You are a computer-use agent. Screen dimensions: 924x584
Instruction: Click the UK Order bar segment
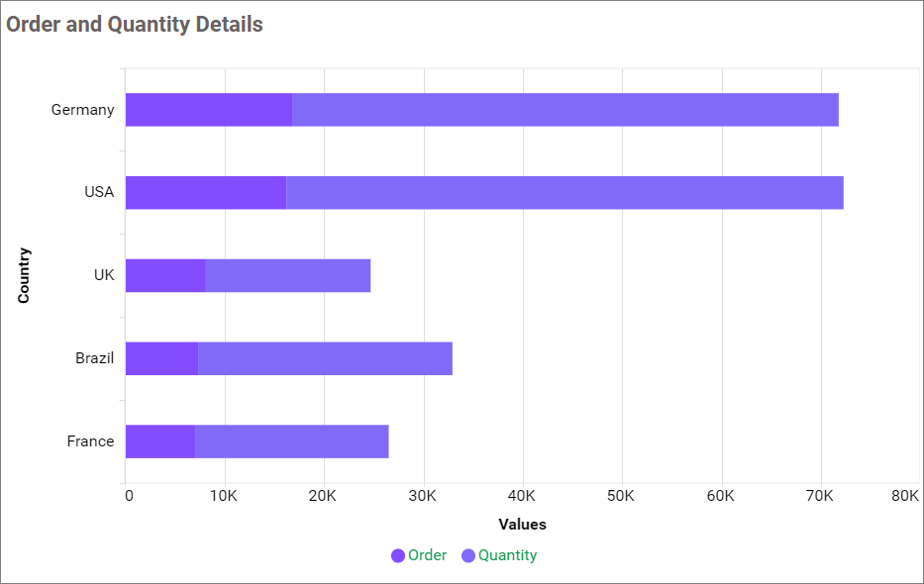pyautogui.click(x=165, y=276)
